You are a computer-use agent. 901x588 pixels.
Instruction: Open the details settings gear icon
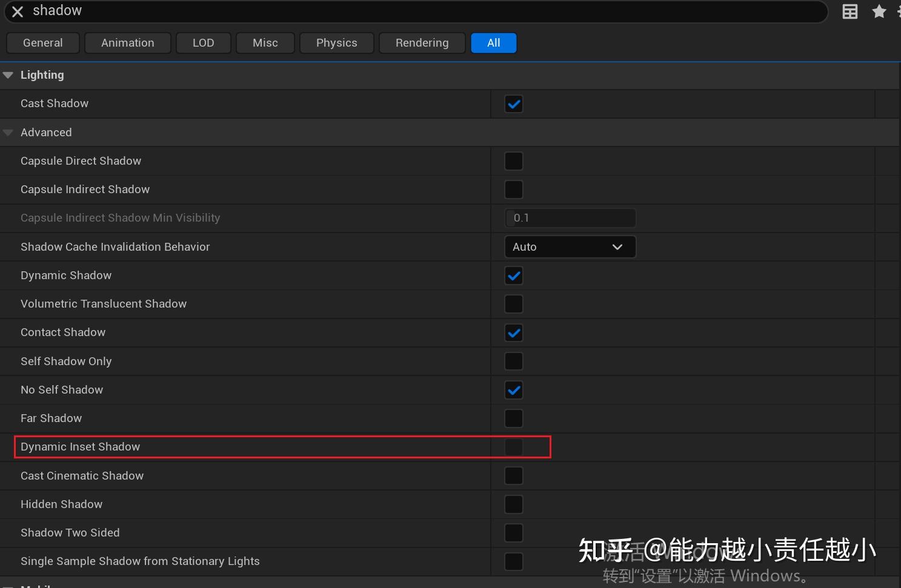point(899,11)
